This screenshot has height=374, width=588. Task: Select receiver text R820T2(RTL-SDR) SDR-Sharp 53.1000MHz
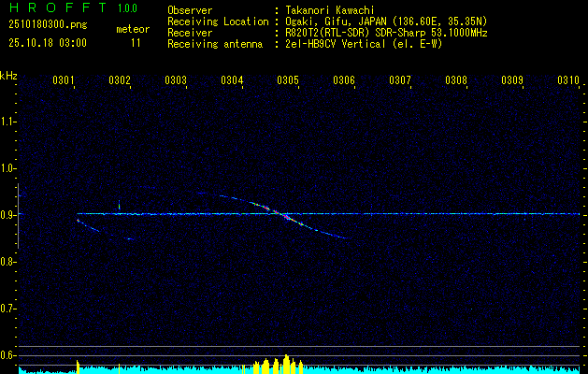point(386,33)
